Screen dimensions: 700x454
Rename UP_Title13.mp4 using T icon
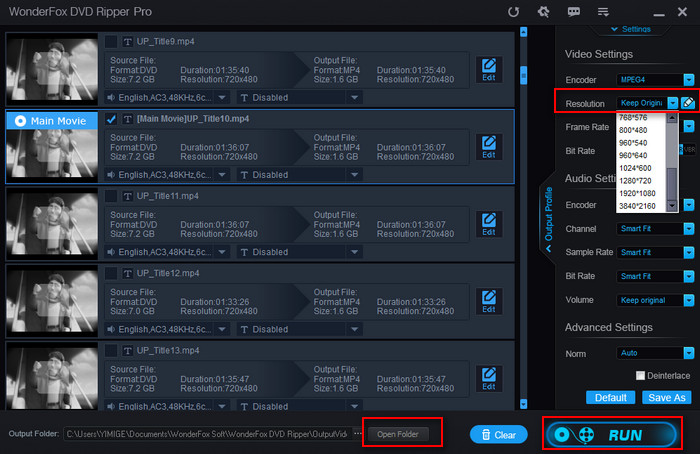(x=128, y=350)
